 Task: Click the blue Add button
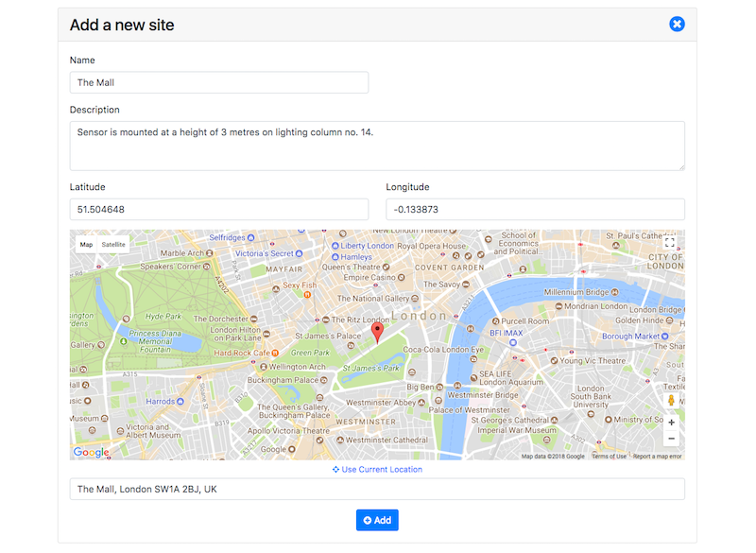click(377, 520)
